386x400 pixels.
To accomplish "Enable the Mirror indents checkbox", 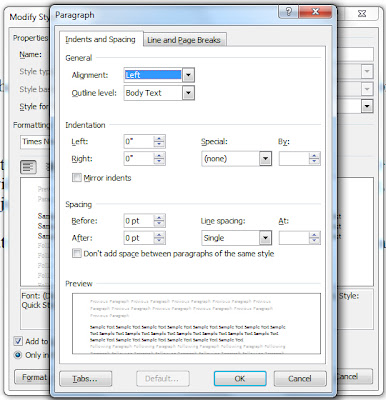I will coord(77,178).
